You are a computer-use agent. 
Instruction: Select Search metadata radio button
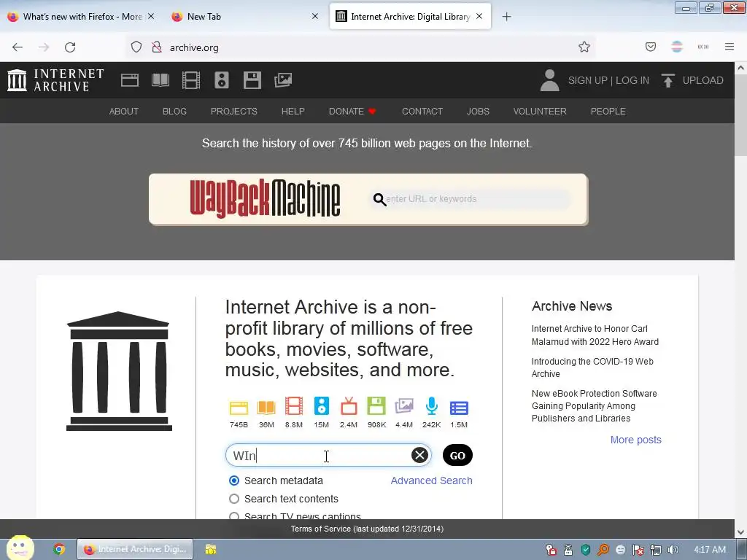pos(234,481)
